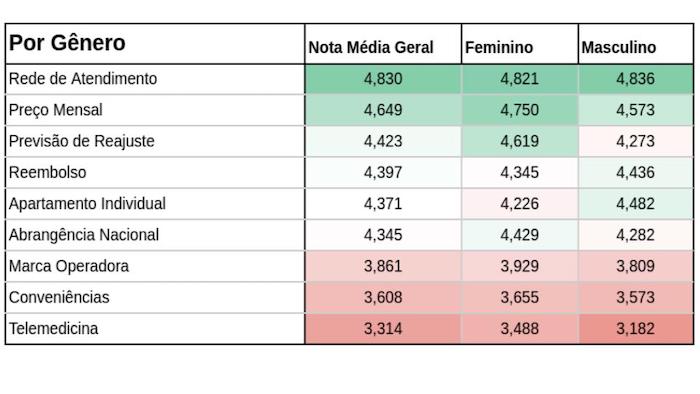Select the 'Feminino' column header
Viewport: 700px width, 394px height.
coord(520,44)
